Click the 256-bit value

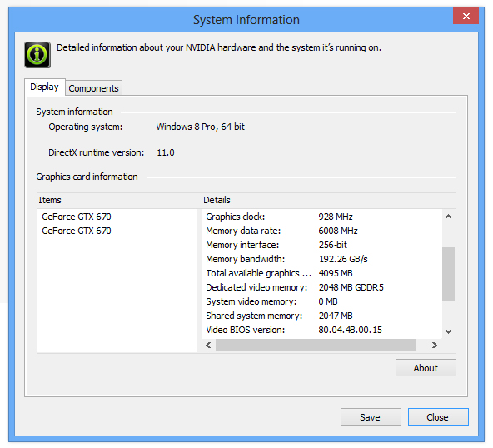(333, 245)
